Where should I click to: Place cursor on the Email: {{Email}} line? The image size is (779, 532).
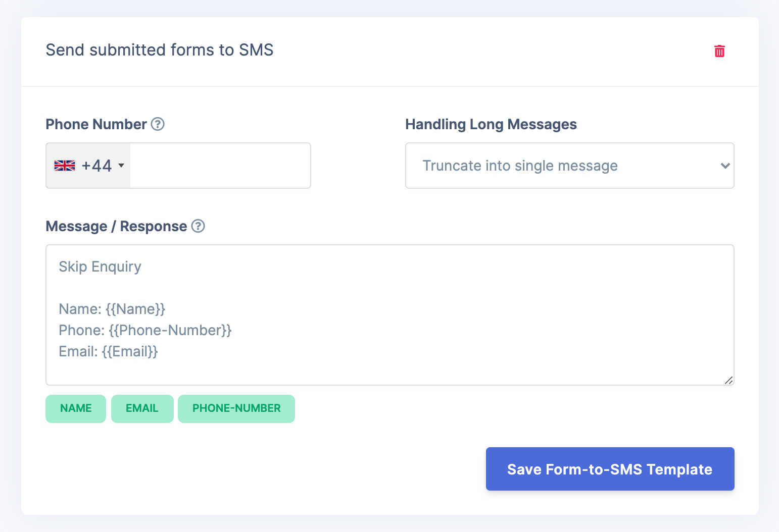click(108, 351)
